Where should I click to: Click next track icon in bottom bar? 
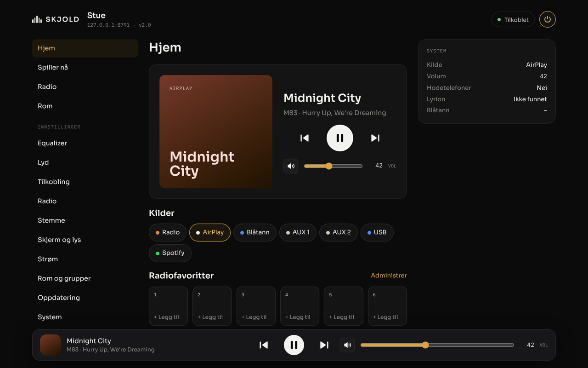pyautogui.click(x=324, y=345)
